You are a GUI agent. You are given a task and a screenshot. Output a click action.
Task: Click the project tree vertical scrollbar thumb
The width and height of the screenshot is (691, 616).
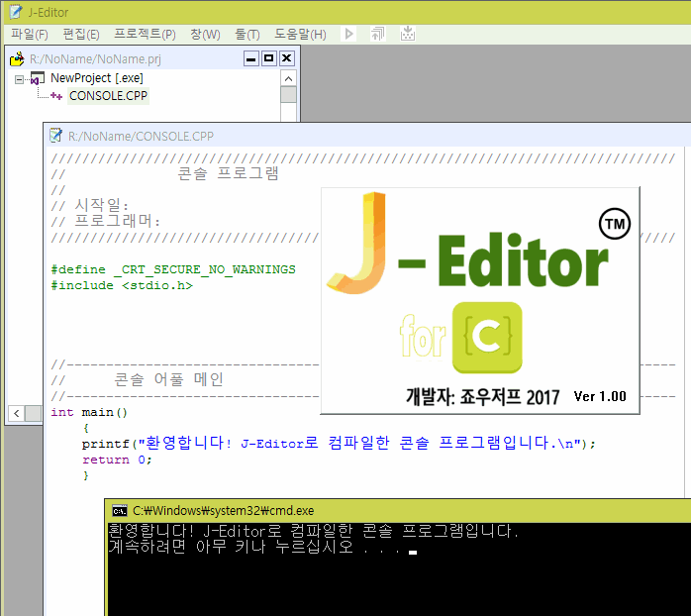coord(289,95)
